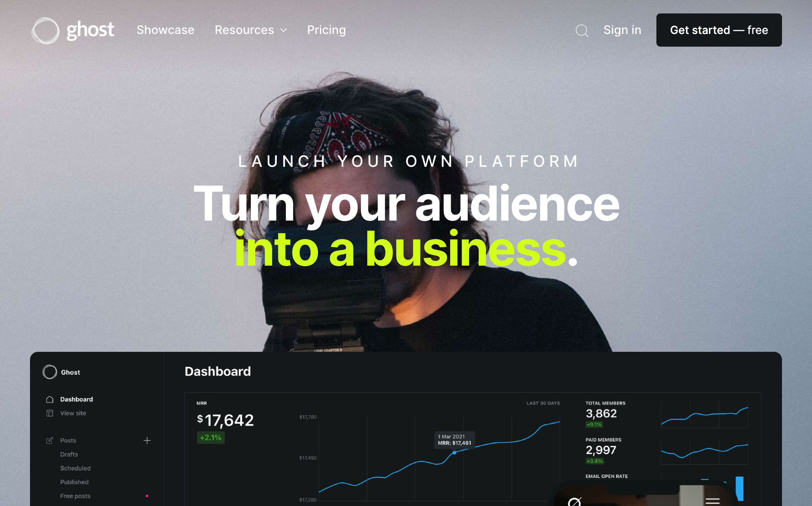Image resolution: width=812 pixels, height=506 pixels.
Task: Go to the Pricing page
Action: [x=327, y=30]
